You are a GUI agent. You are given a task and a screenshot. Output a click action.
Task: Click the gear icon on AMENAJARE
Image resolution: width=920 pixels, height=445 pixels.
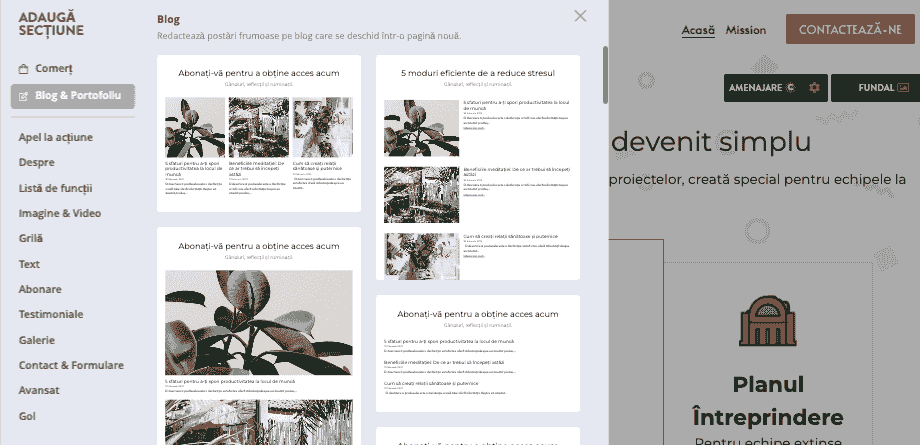point(814,88)
